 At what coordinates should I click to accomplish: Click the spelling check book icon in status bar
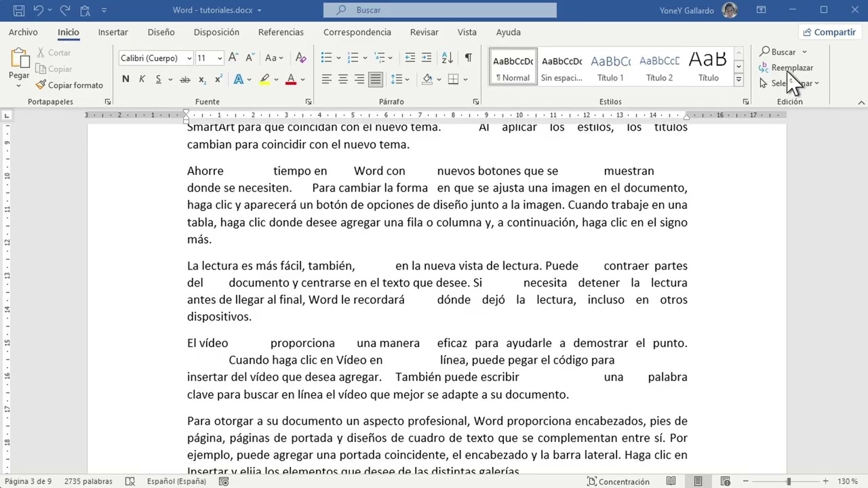pyautogui.click(x=130, y=481)
